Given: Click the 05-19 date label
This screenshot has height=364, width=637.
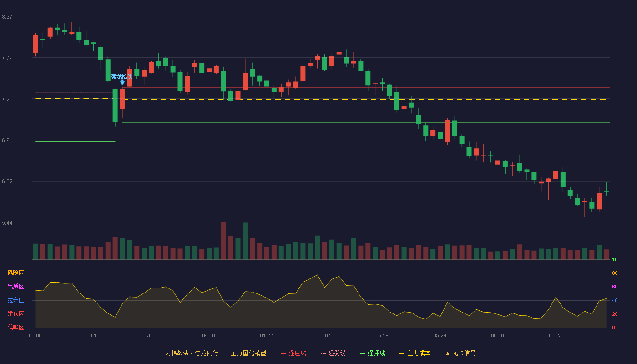Looking at the screenshot, I should pyautogui.click(x=382, y=335).
